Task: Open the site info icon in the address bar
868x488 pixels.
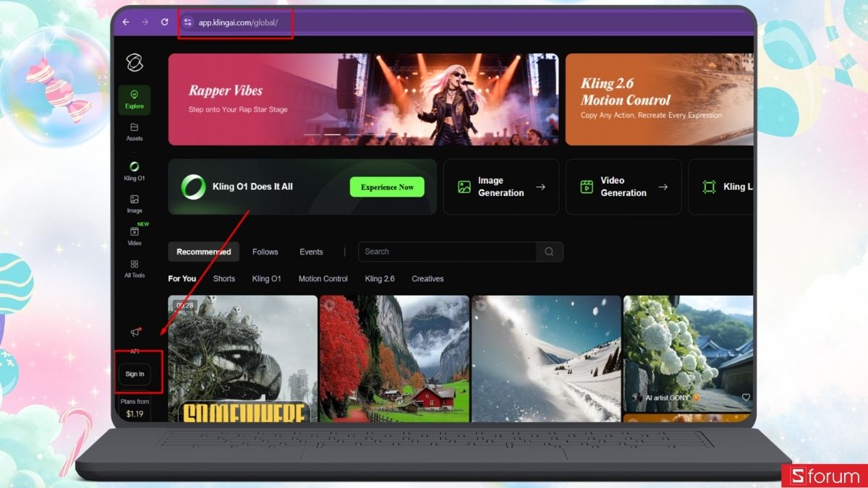Action: [188, 22]
